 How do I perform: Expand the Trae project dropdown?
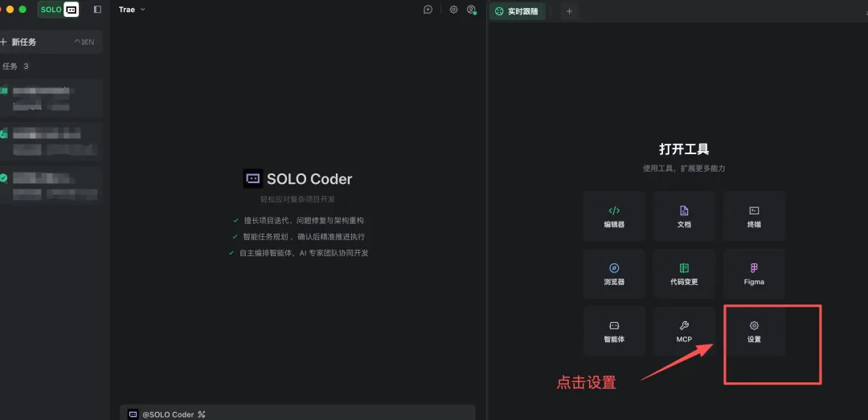[x=132, y=10]
